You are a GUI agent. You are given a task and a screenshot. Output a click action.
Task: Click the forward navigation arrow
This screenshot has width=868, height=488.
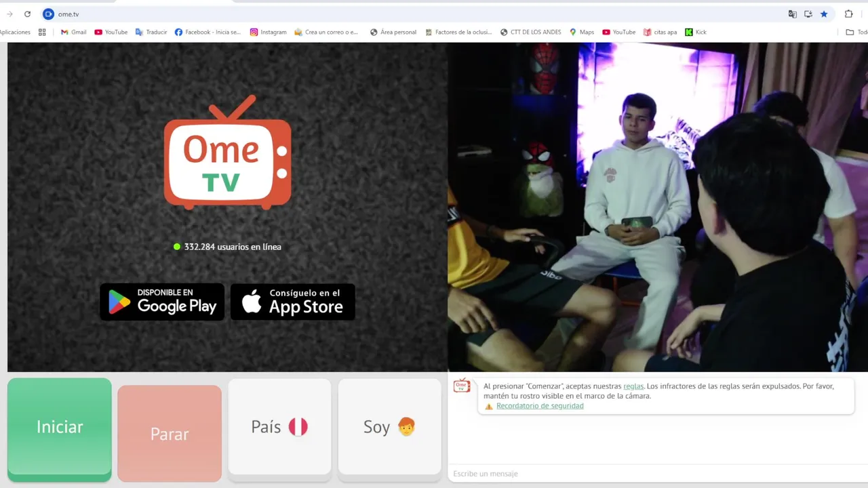(x=9, y=14)
